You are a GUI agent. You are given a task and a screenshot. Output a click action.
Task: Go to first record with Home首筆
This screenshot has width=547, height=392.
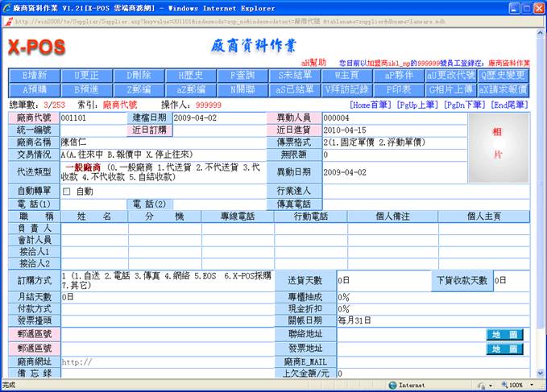[x=371, y=105]
